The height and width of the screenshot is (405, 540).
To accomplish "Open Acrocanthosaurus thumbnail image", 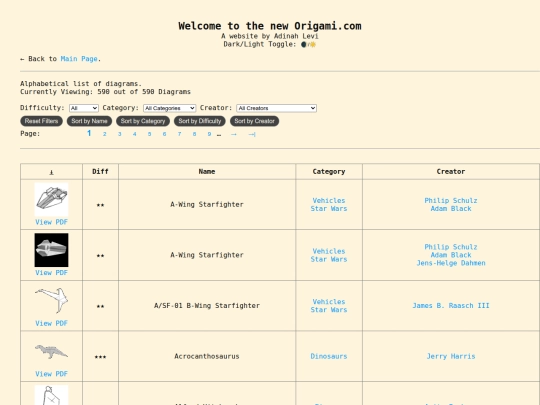I will pos(51,351).
